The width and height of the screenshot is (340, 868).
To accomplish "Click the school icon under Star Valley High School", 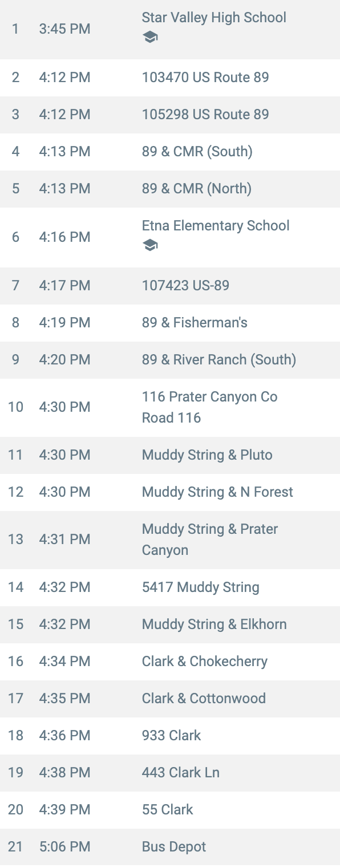I will 150,38.
